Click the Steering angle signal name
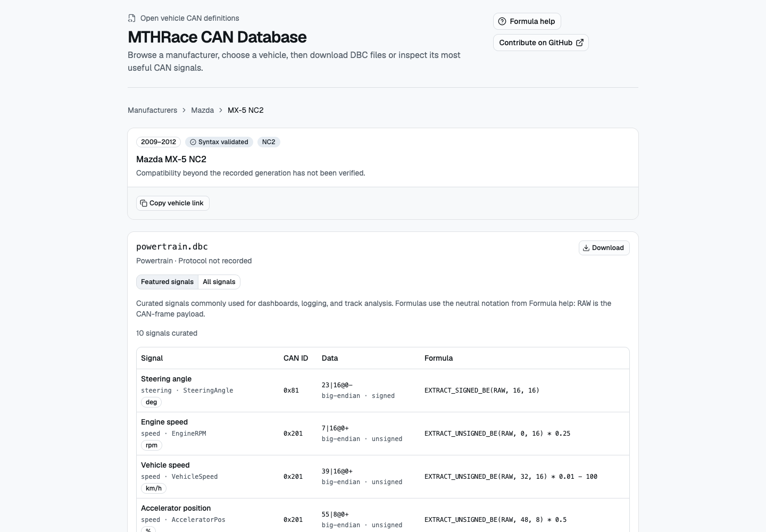 tap(166, 379)
